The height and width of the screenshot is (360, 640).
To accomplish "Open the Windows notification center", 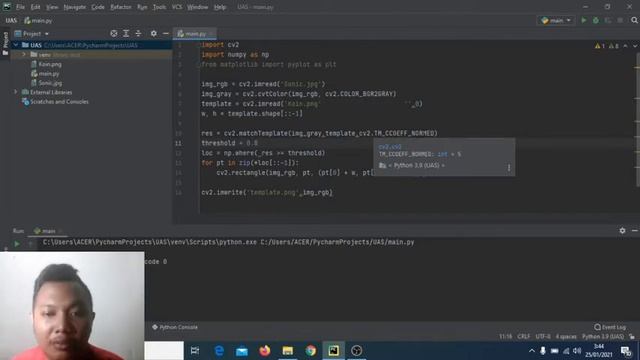I will pyautogui.click(x=627, y=351).
